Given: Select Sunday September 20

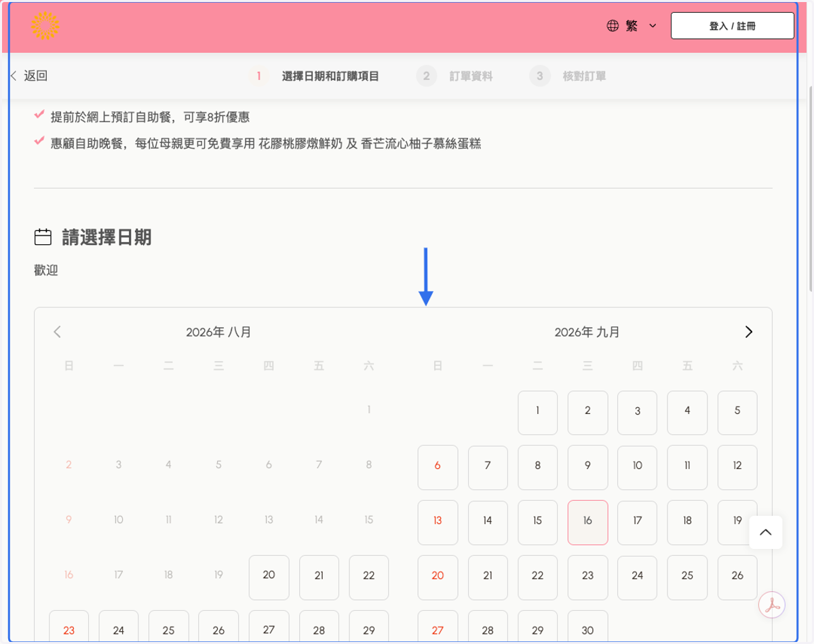Looking at the screenshot, I should click(x=438, y=577).
